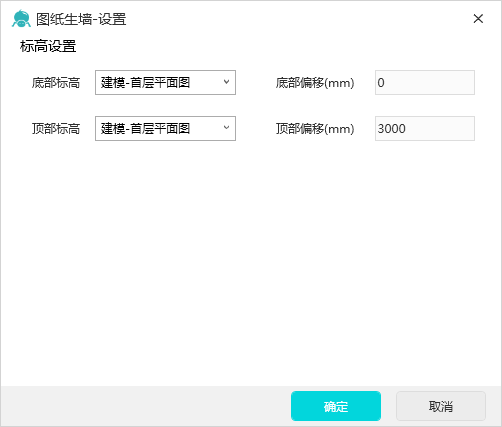The width and height of the screenshot is (502, 427).
Task: Close the 图纸生墙-设置 dialog
Action: coord(478,19)
